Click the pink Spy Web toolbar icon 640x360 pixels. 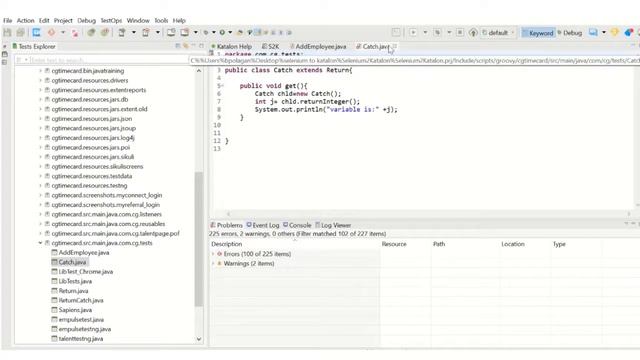(75, 33)
